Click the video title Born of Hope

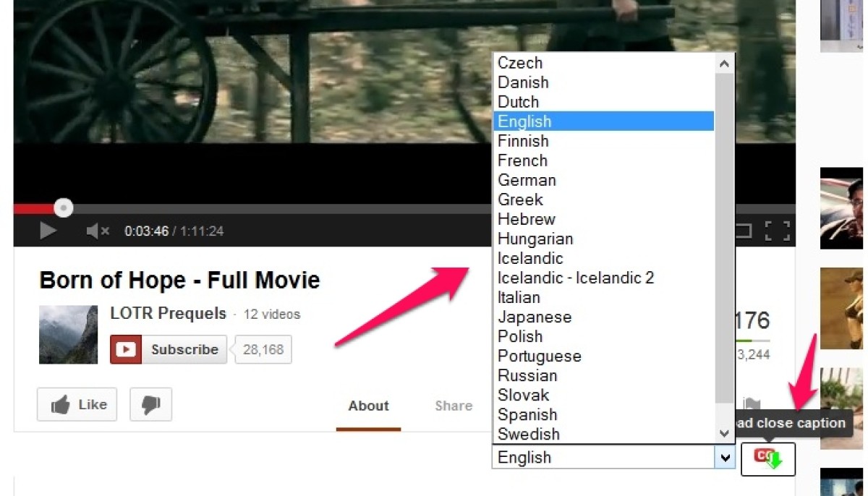point(179,280)
